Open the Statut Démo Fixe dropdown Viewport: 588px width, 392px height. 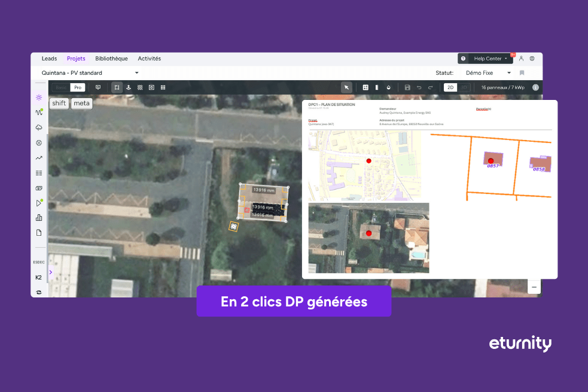coord(488,73)
